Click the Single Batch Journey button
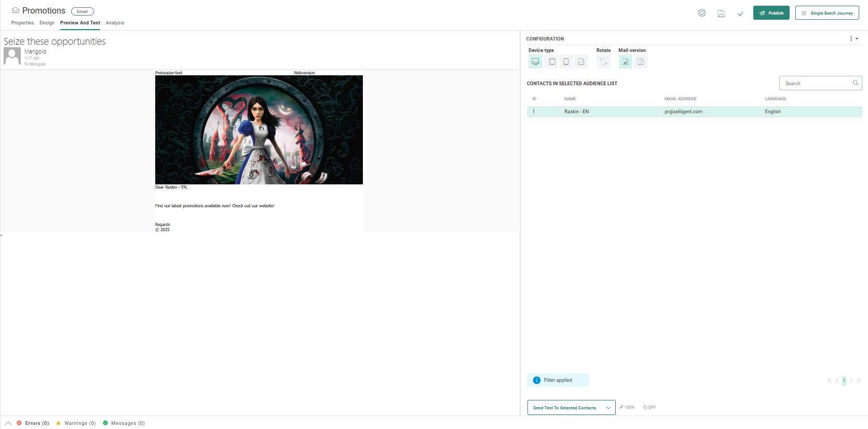The image size is (868, 429). pyautogui.click(x=826, y=13)
